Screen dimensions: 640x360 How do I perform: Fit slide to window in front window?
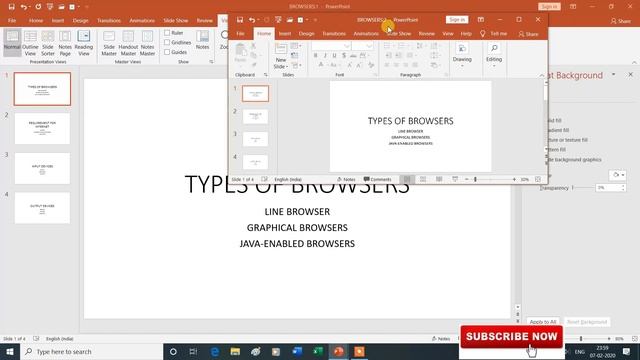[538, 179]
